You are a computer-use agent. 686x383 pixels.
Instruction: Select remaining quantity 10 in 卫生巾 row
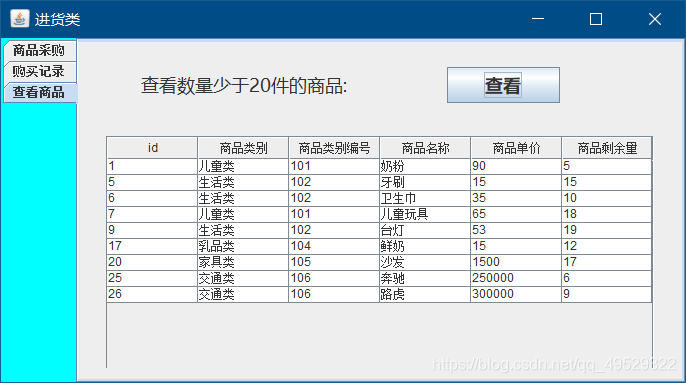pos(607,198)
